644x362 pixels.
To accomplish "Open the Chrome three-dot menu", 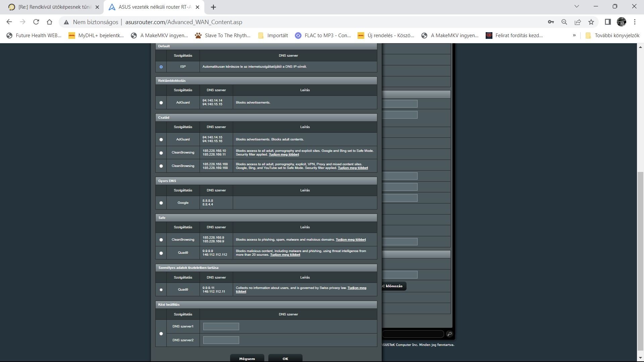I will pyautogui.click(x=635, y=22).
